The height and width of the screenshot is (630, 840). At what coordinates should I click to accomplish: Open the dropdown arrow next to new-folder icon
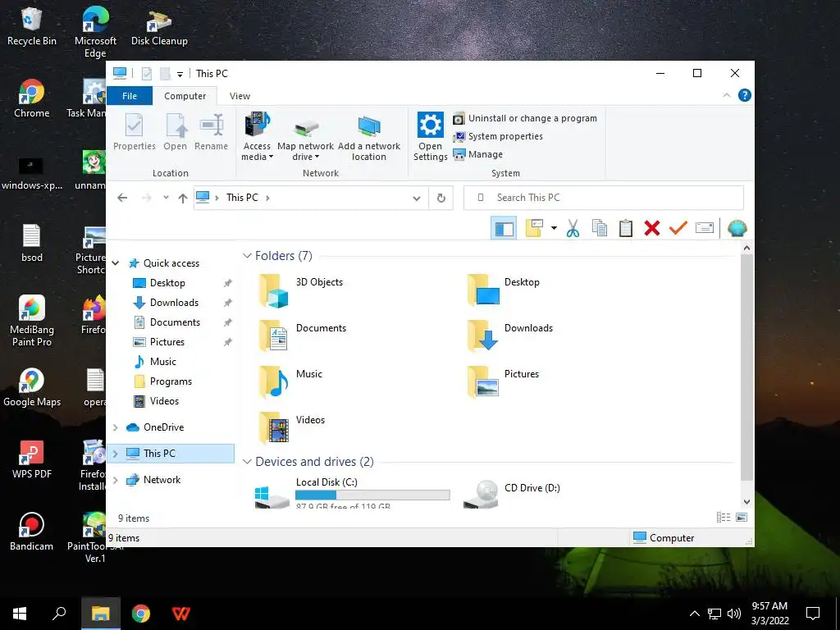554,229
